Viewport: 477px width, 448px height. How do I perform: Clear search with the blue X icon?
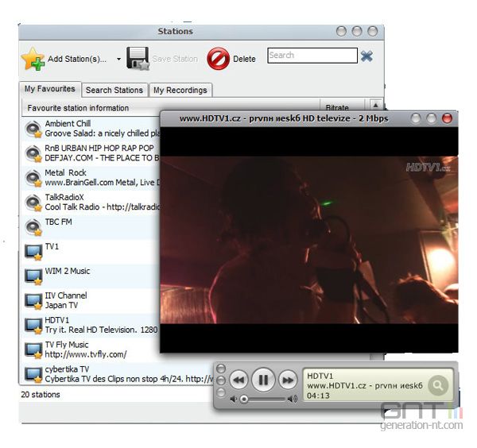(x=366, y=56)
